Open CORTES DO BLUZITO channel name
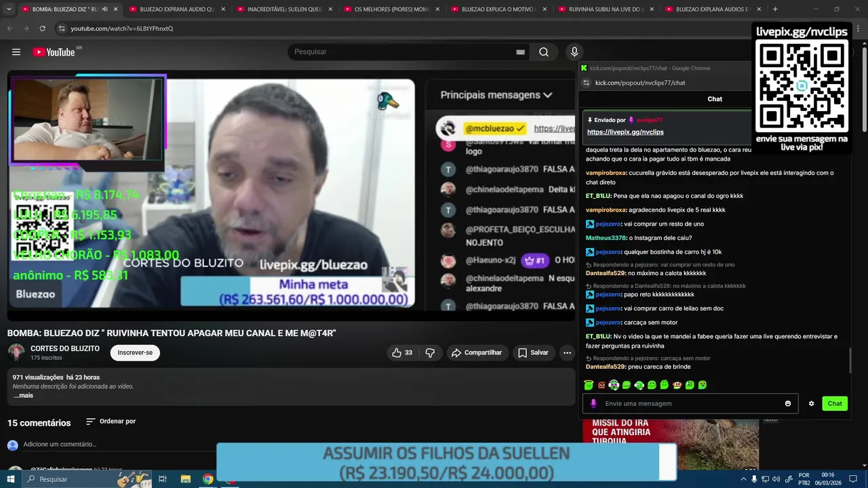Screen dimensions: 868x488 click(65, 348)
